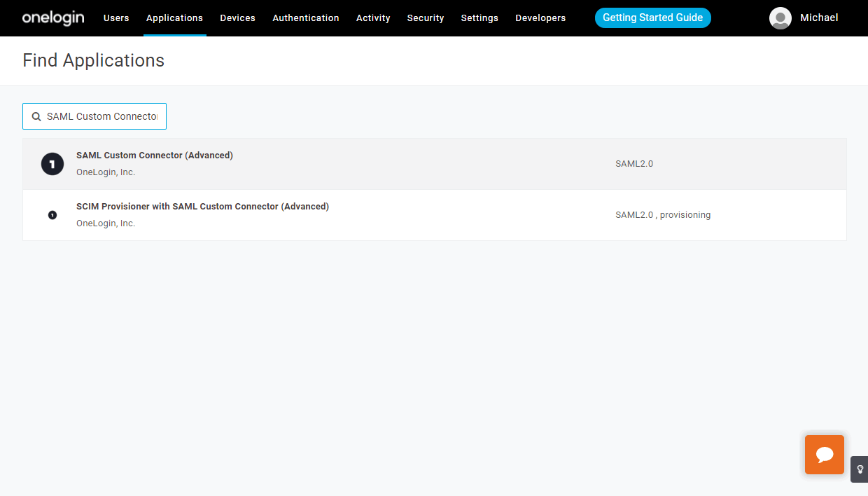Open the Authentication menu
Screen dimensions: 868x496
pyautogui.click(x=306, y=18)
